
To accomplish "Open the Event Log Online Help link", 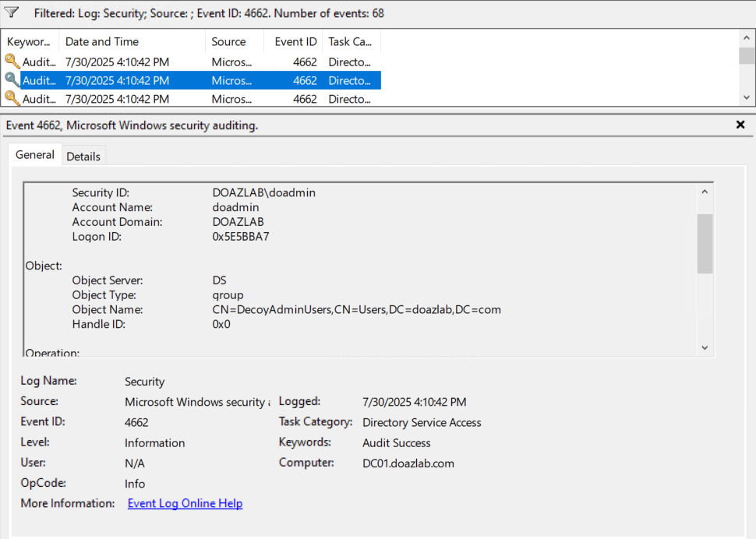I will click(x=185, y=503).
